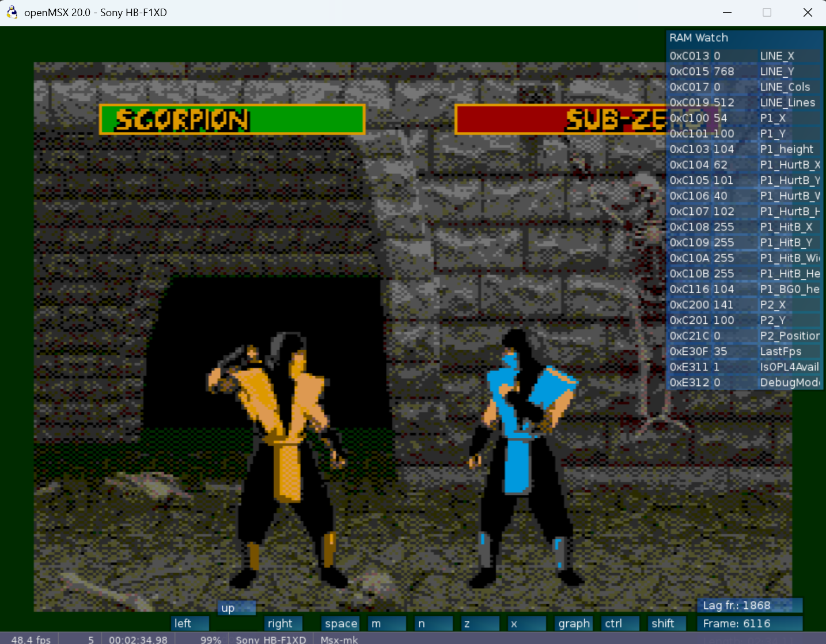Select the 0xC015 LINE_Y watch row

coord(744,71)
